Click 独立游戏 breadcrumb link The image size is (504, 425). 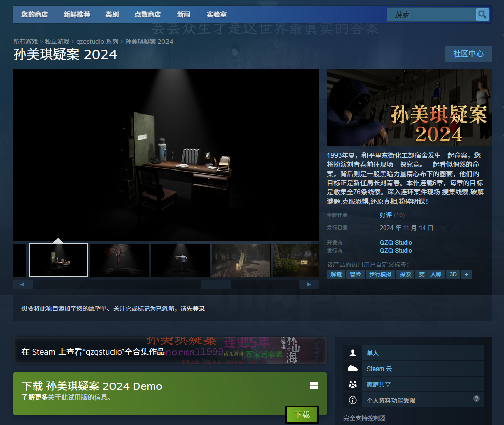coord(57,41)
